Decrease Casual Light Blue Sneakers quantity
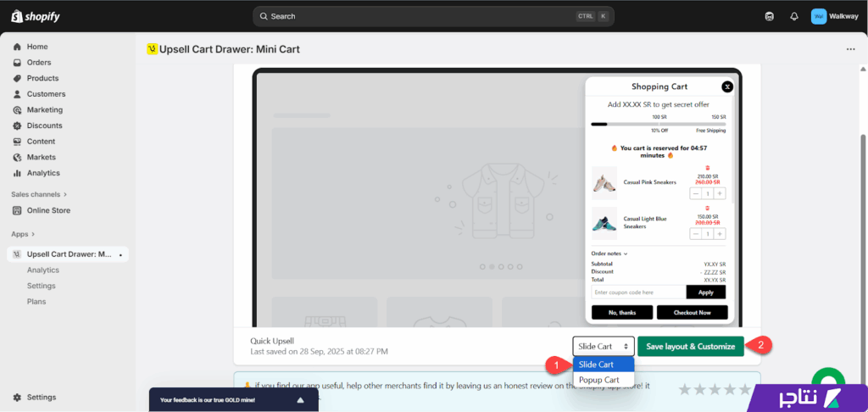 click(696, 233)
